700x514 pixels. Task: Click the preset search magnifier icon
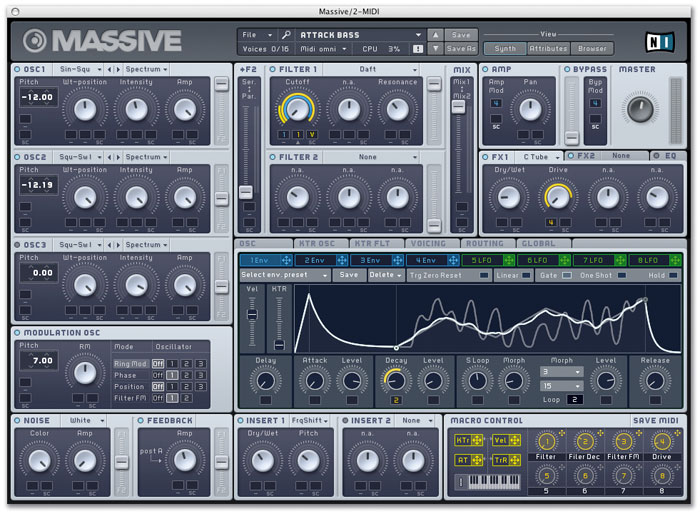tap(286, 35)
